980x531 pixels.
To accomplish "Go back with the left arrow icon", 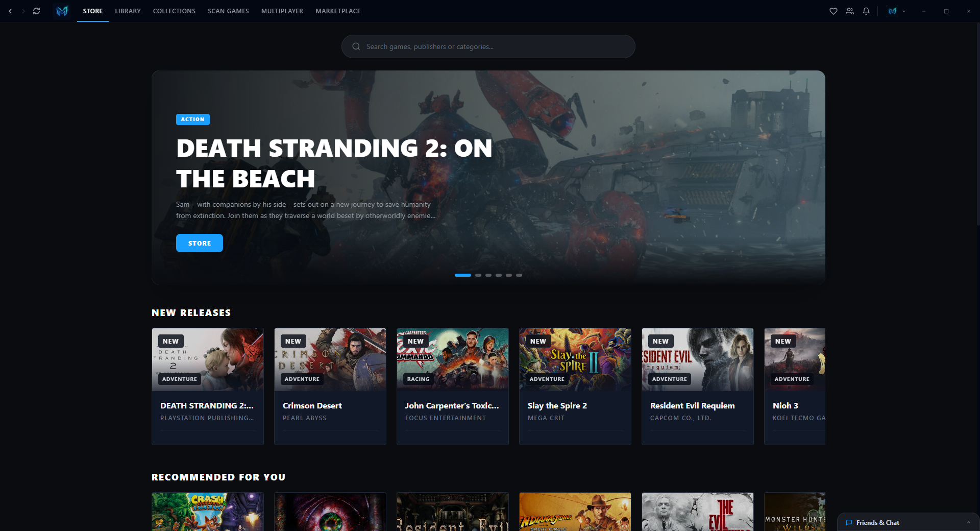I will tap(10, 11).
